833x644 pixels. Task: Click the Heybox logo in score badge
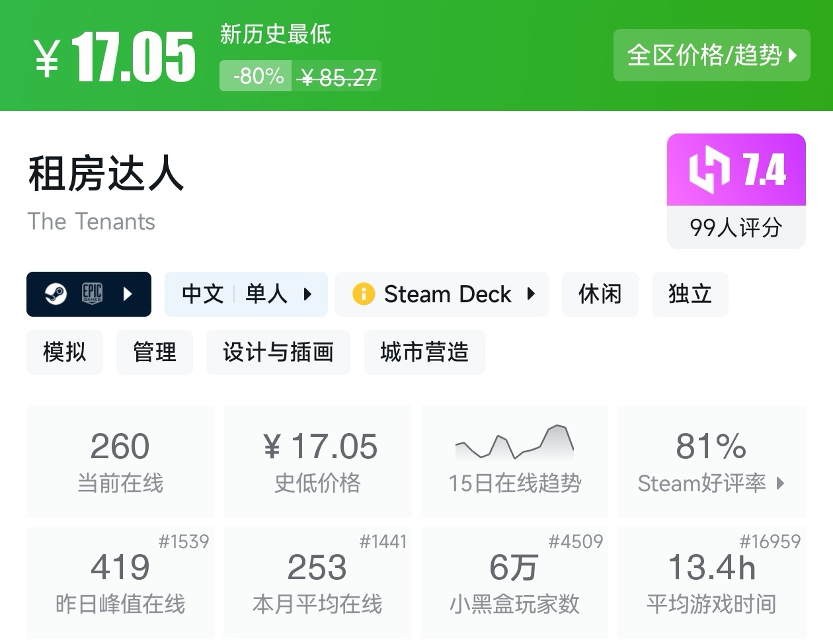point(709,171)
